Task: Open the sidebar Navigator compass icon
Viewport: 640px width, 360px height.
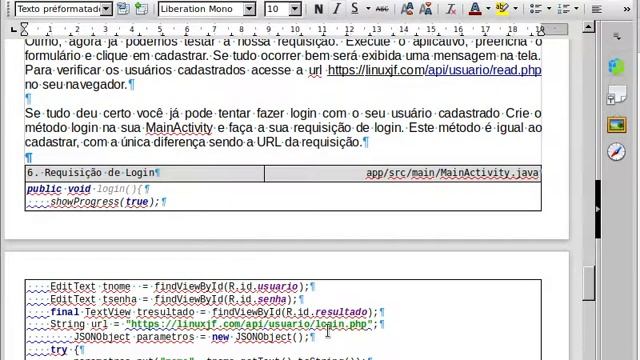Action: [x=616, y=152]
